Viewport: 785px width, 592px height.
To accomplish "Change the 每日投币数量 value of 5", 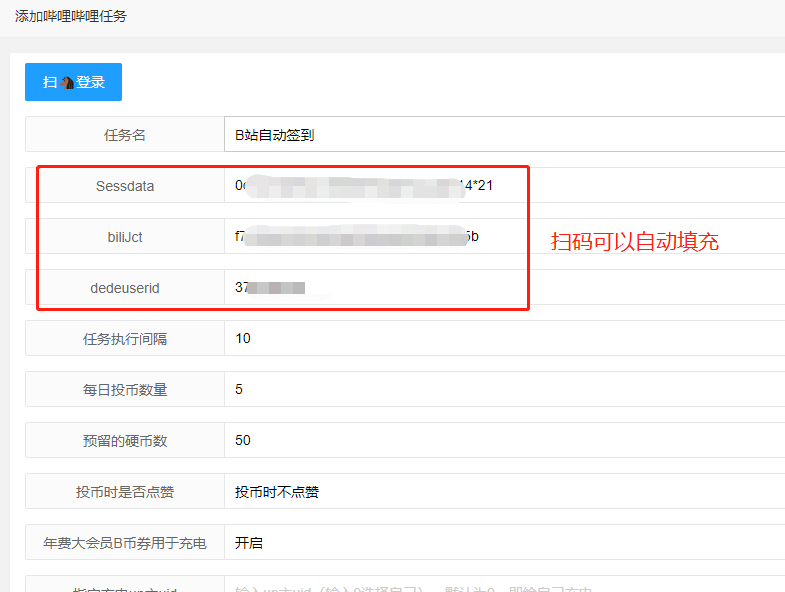I will [505, 390].
